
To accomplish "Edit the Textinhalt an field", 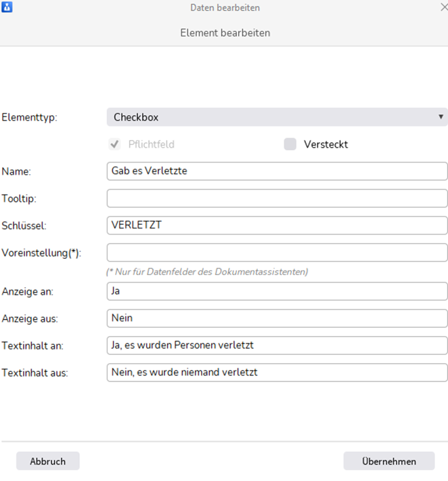I will coord(277,346).
